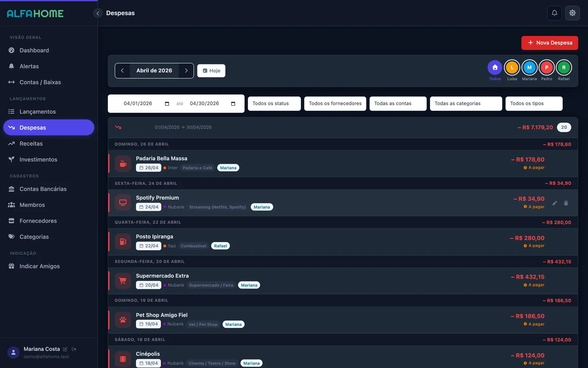Click Streaming (Netflix, Spotify) category tag
Image resolution: width=588 pixels, height=368 pixels.
click(x=218, y=207)
